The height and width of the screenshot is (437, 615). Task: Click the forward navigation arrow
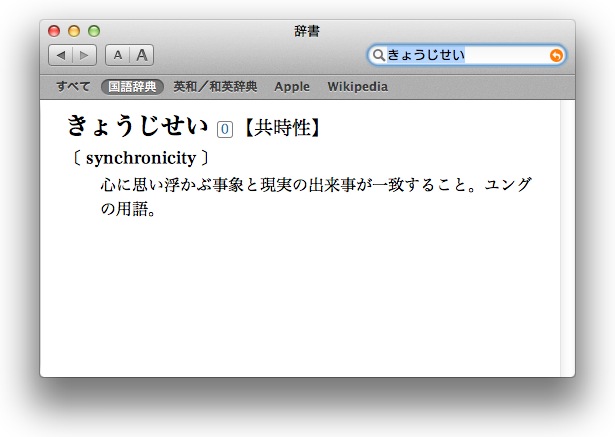coord(84,55)
